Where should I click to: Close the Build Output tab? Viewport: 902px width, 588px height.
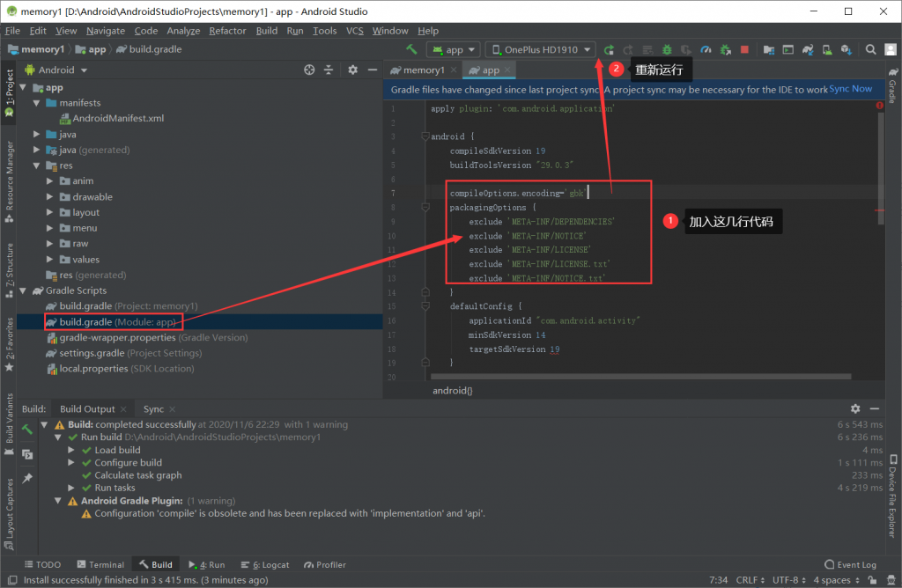[123, 409]
